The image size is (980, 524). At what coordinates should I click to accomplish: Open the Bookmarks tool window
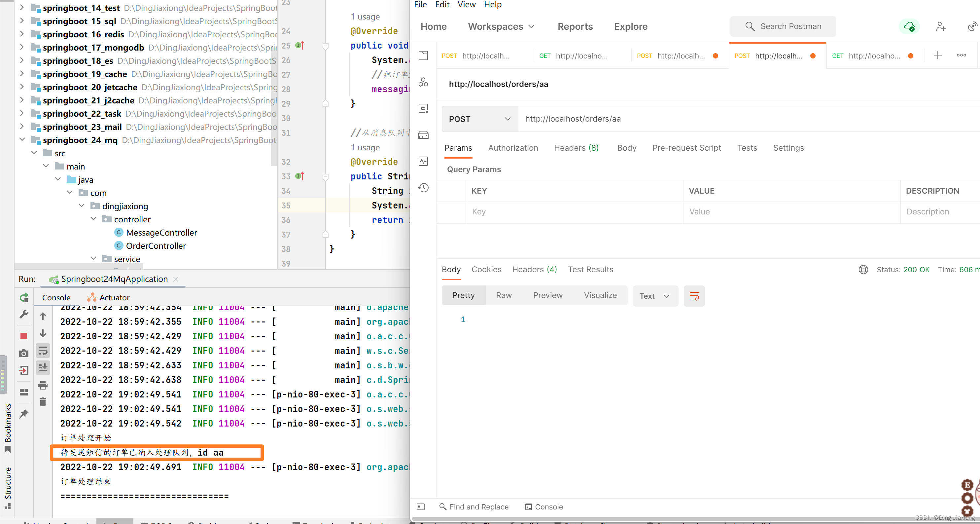tap(8, 428)
